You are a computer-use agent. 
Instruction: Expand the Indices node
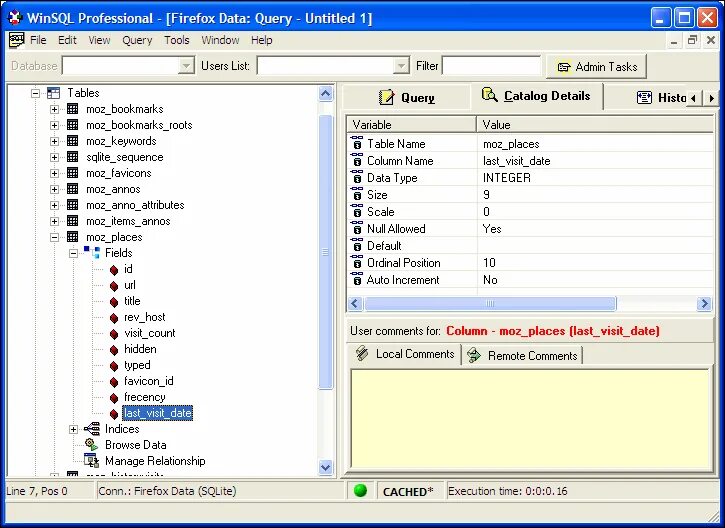click(74, 430)
